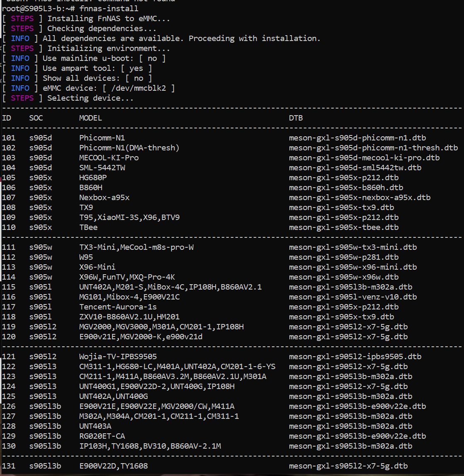Click 'B860H' model in row 106
The height and width of the screenshot is (476, 464).
[90, 188]
